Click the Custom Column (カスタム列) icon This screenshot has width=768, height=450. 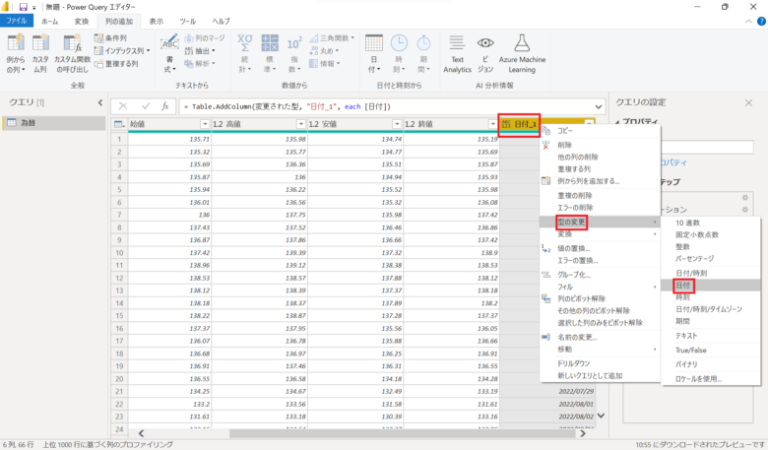pyautogui.click(x=41, y=46)
